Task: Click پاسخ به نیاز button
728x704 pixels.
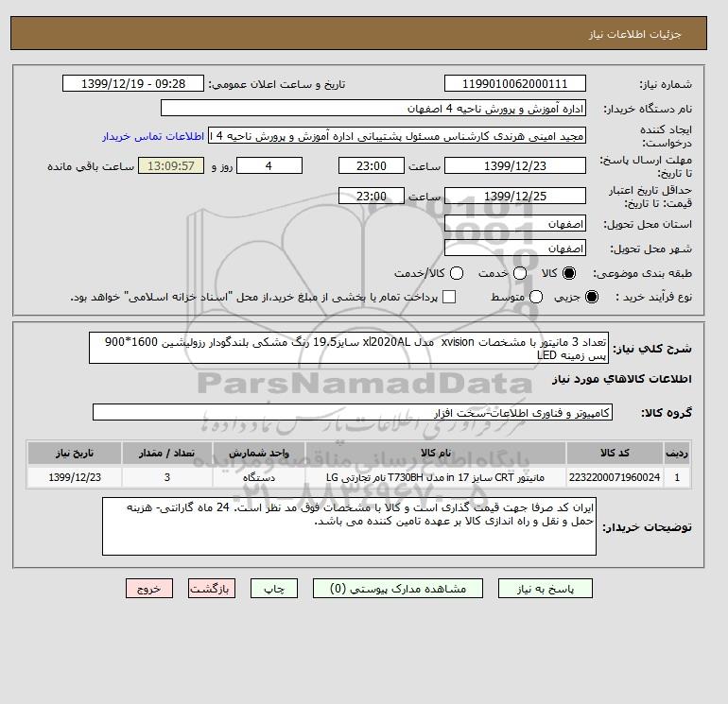Action: click(x=546, y=589)
